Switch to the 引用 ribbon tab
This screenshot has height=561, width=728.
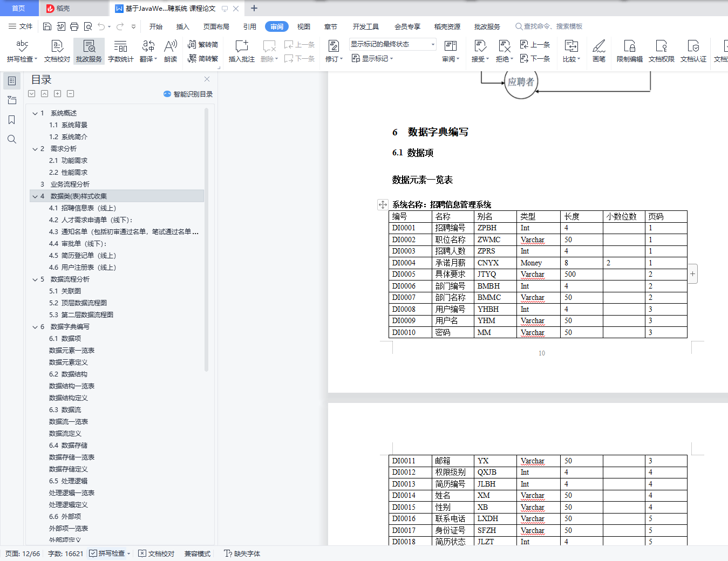[x=250, y=26]
